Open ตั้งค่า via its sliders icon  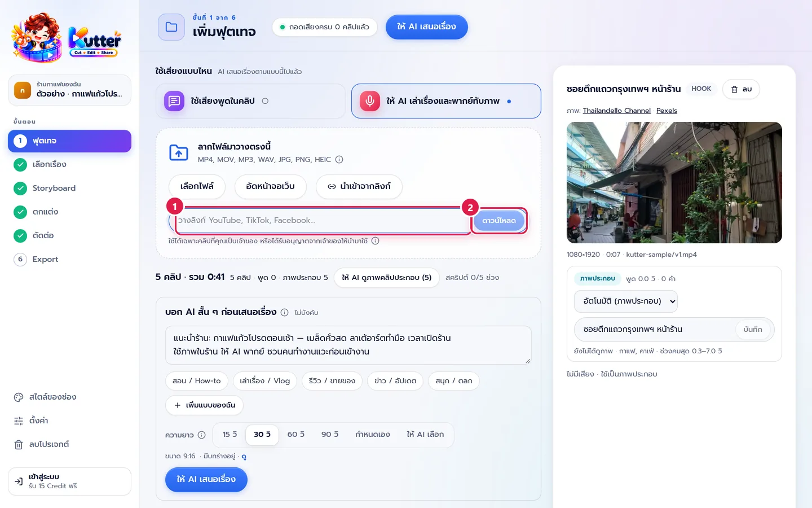point(19,421)
